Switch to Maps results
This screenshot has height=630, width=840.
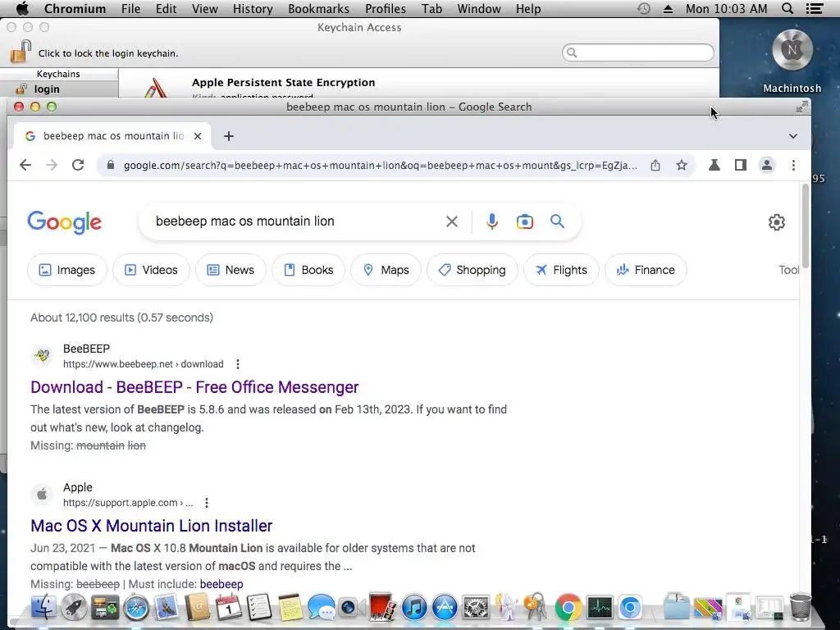click(x=386, y=270)
